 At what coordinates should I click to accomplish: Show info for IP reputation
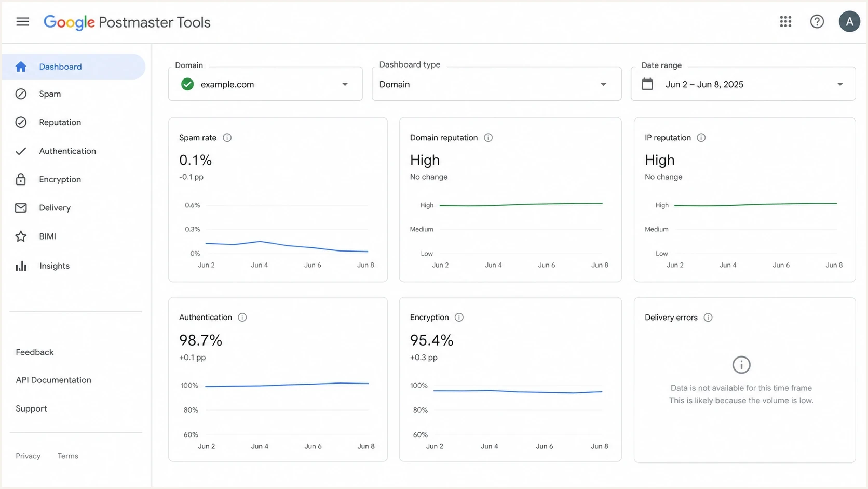point(701,138)
